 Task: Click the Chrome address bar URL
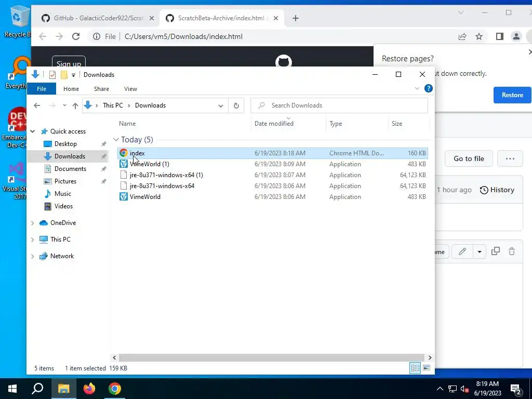(183, 37)
